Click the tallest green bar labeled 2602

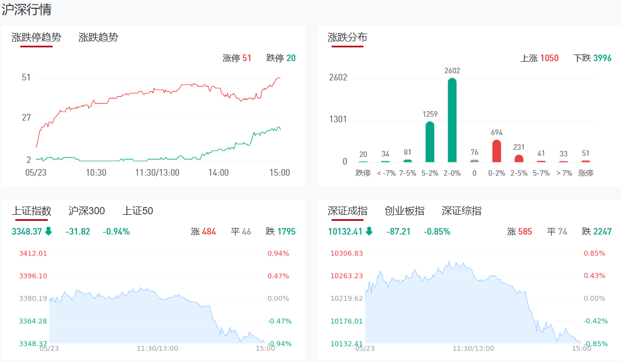point(452,120)
